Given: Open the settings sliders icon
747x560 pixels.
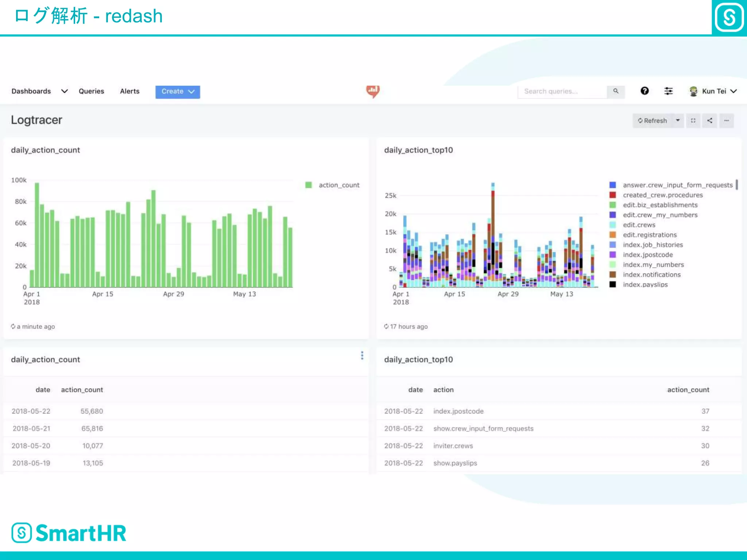Looking at the screenshot, I should tap(668, 91).
